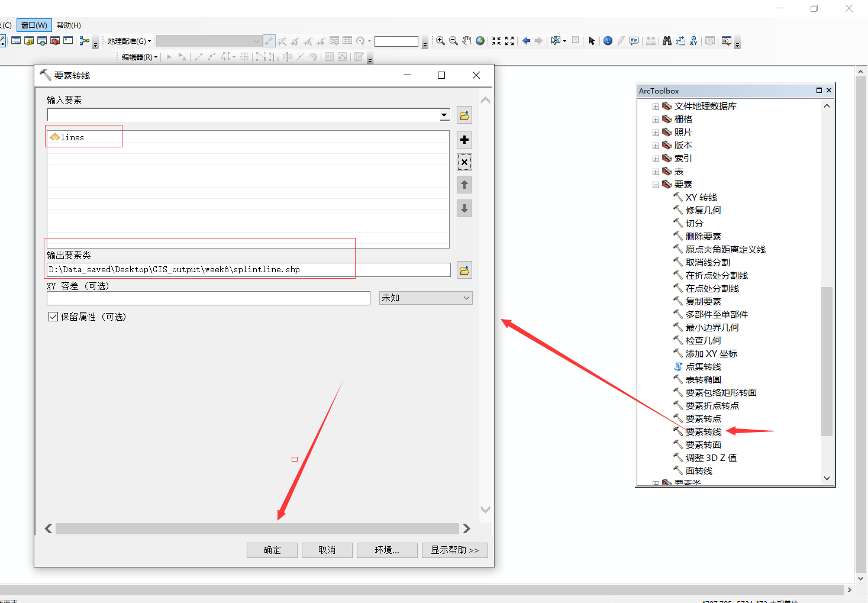Image resolution: width=868 pixels, height=603 pixels.
Task: Open the XY 转线 tool
Action: pyautogui.click(x=701, y=197)
